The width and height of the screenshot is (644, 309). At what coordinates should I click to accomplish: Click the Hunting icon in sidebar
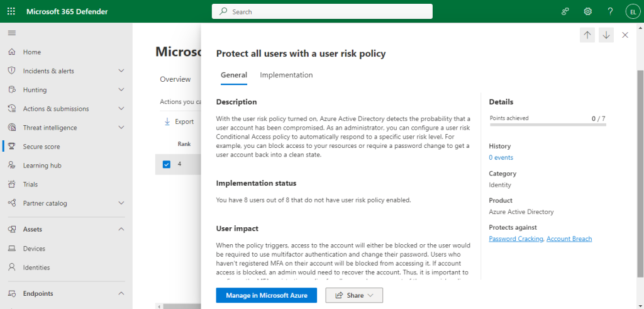tap(12, 89)
